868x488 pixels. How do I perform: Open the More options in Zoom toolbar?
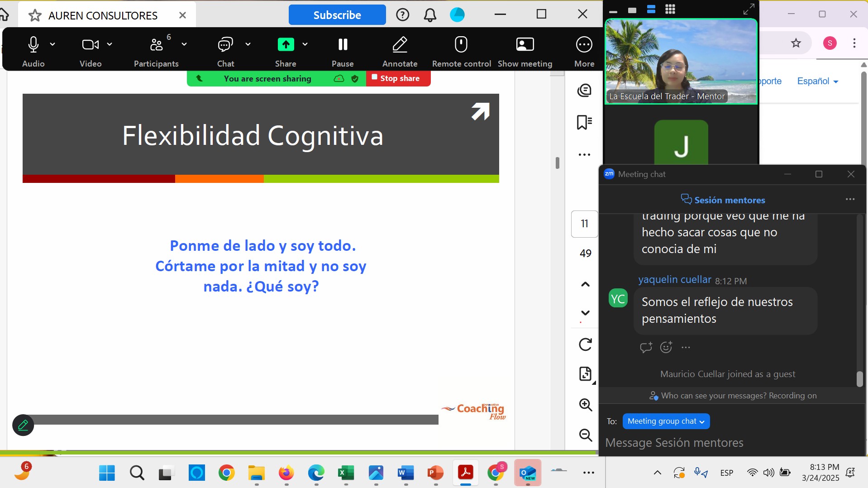pos(584,45)
